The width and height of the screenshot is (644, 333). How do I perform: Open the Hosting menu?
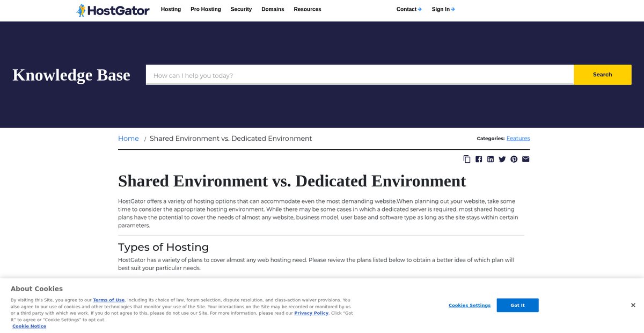[171, 9]
